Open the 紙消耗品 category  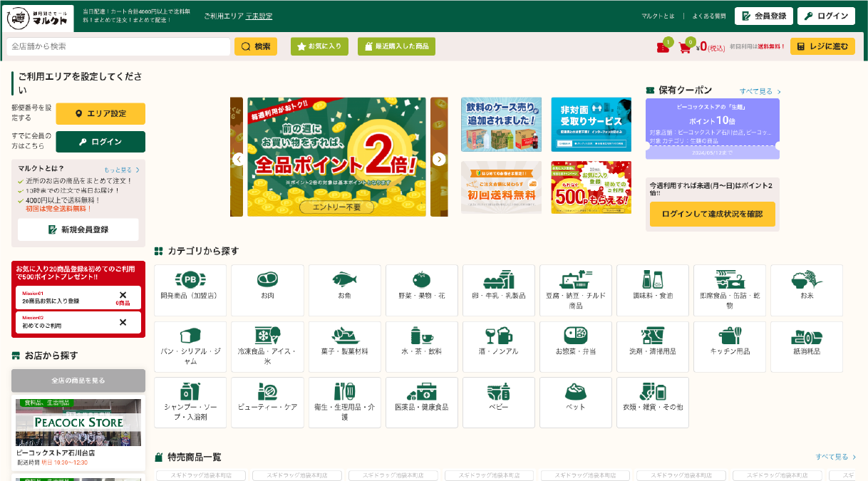[807, 346]
